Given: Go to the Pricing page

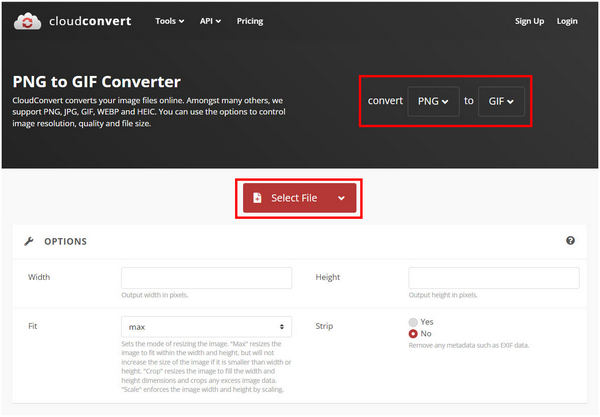Looking at the screenshot, I should 250,21.
